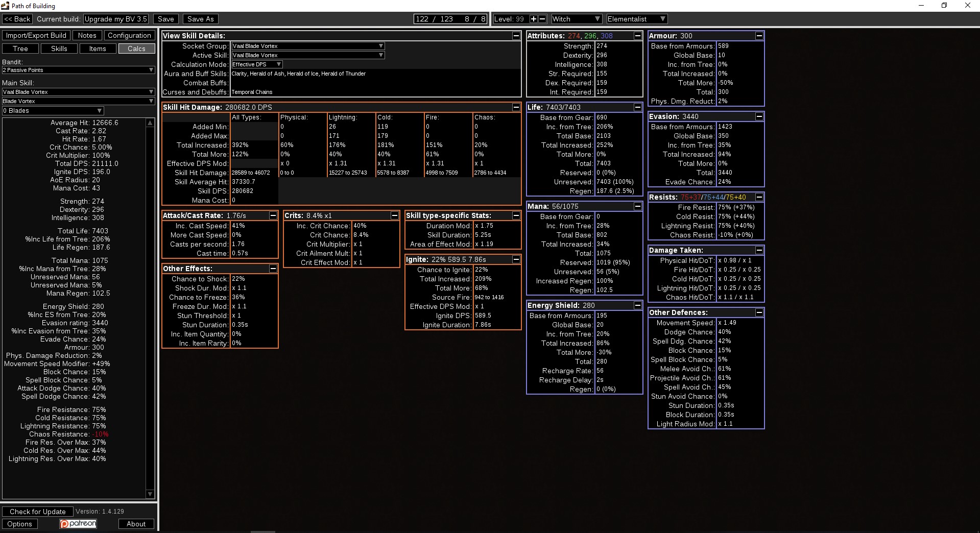Collapse the Life section
The height and width of the screenshot is (533, 980).
[x=638, y=107]
